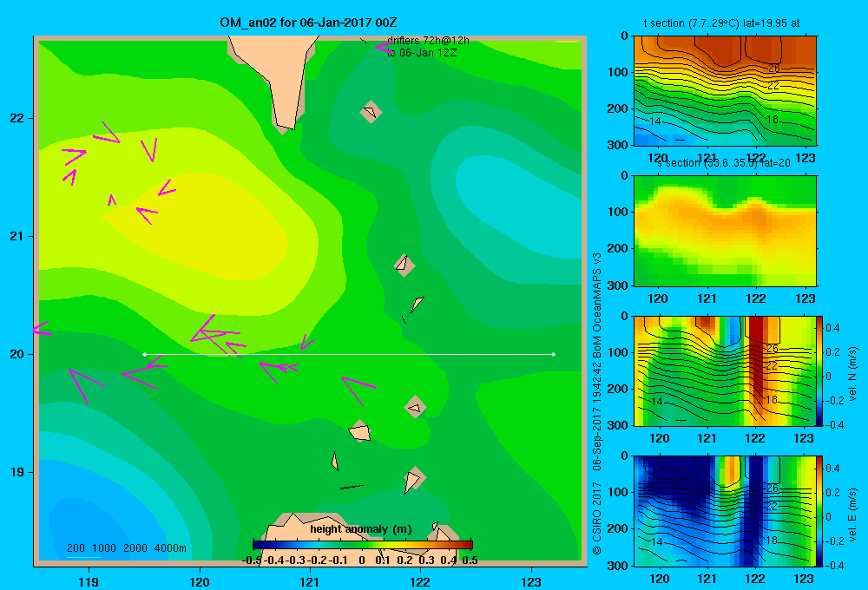The image size is (868, 590).
Task: Click the yellow high anomaly center near 120E 21N
Action: (x=205, y=227)
